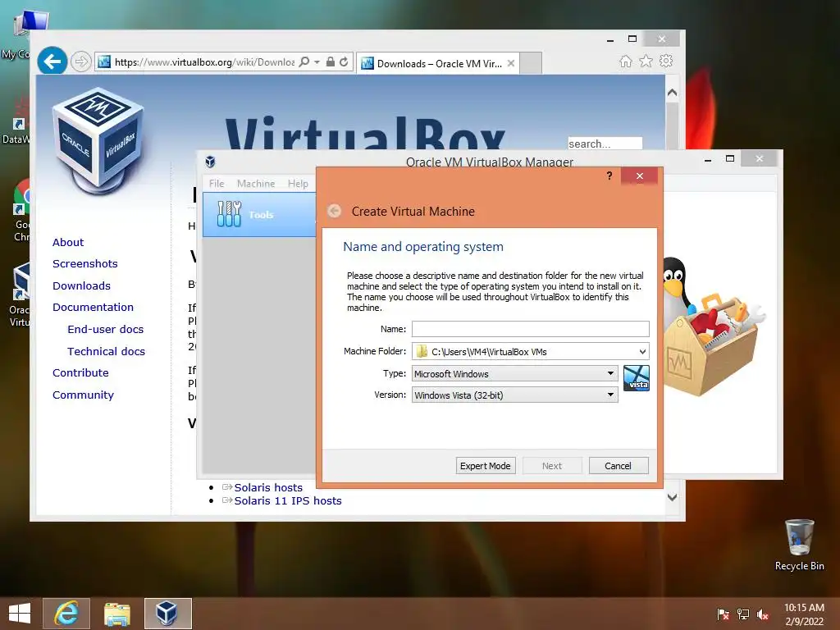Viewport: 840px width, 630px height.
Task: Click the Next button
Action: click(552, 466)
